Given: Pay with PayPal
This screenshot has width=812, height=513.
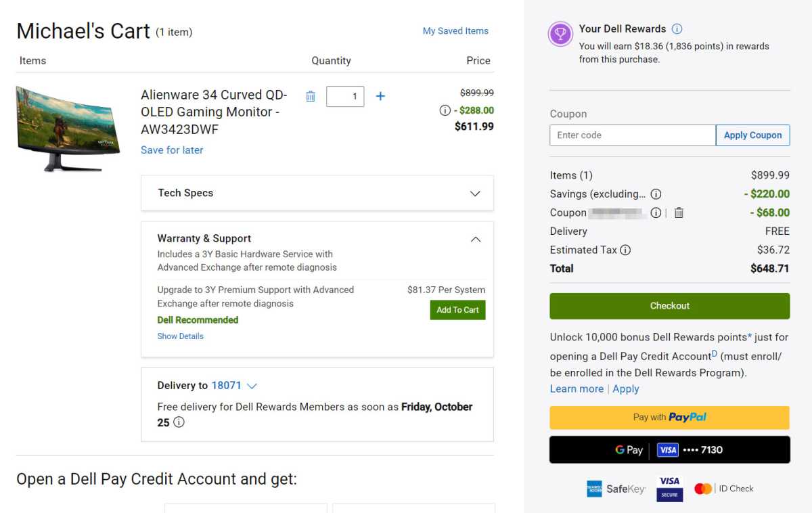Looking at the screenshot, I should pos(669,418).
